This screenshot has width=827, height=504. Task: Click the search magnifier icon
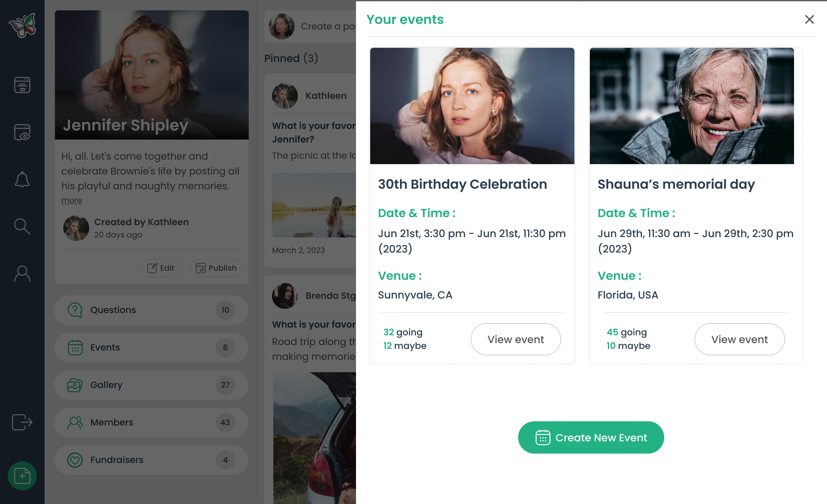tap(22, 226)
